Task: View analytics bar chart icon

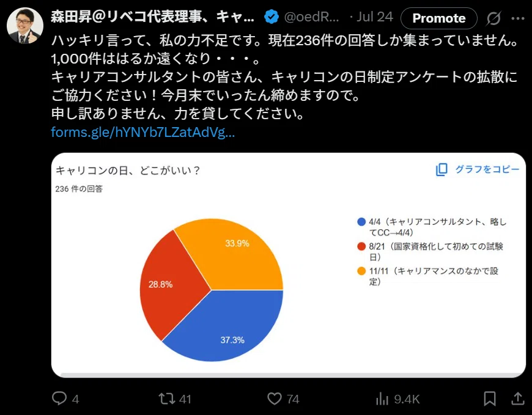Action: pos(382,398)
